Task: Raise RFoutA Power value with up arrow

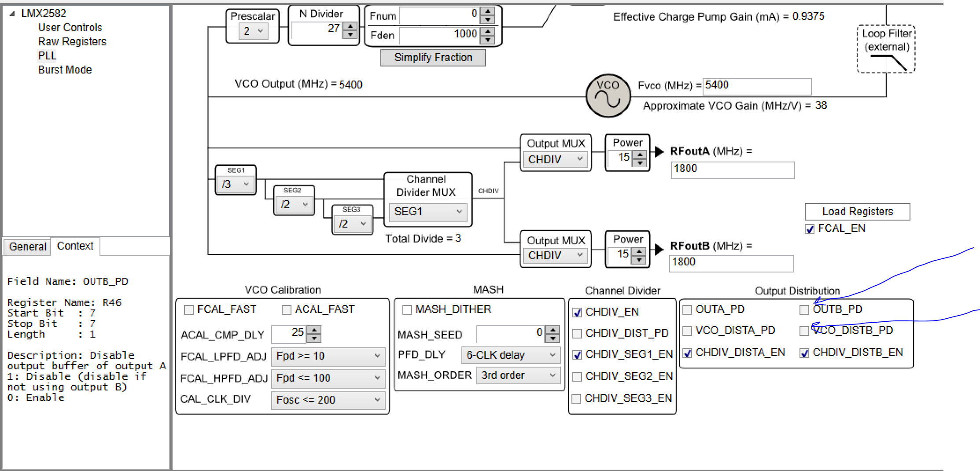Action: point(640,154)
